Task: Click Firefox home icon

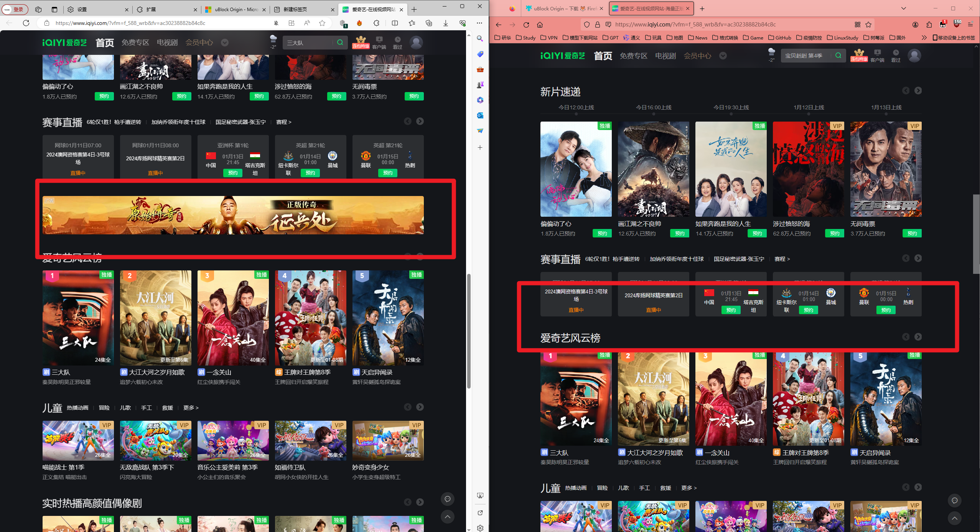Action: [540, 25]
